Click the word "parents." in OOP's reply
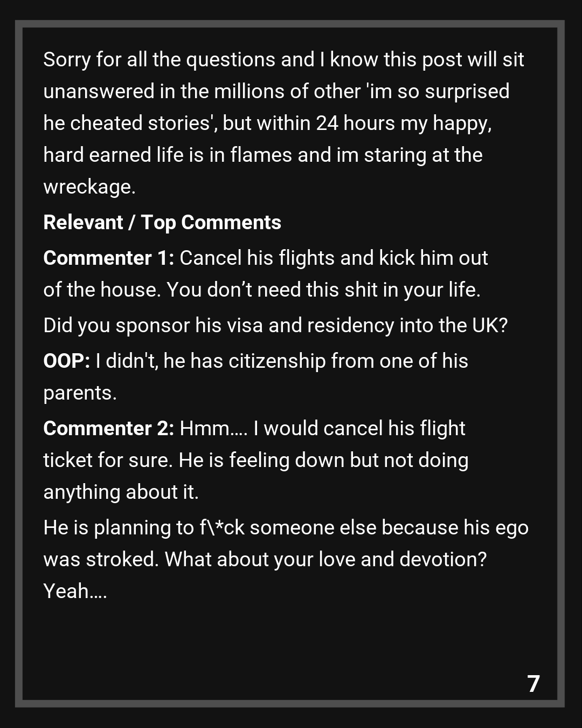582x728 pixels. coord(80,393)
